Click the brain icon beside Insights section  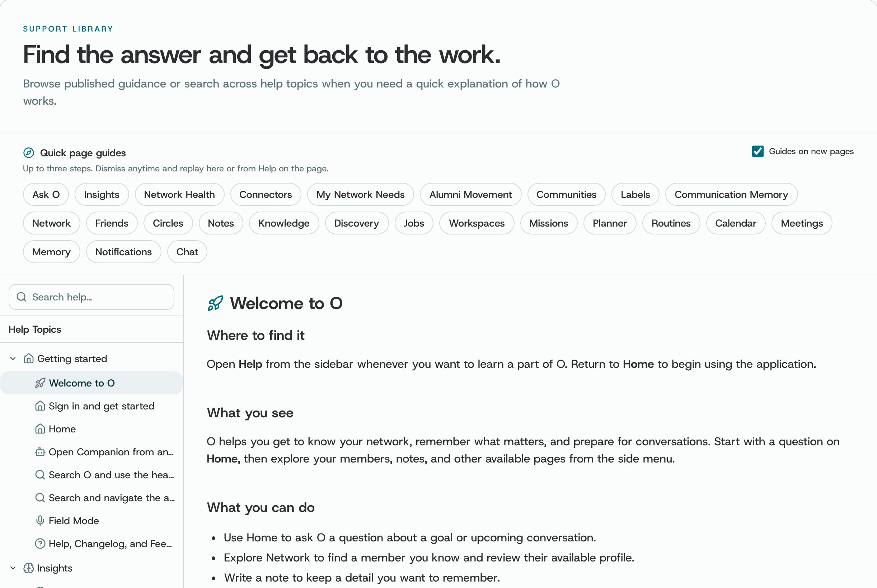[x=28, y=568]
